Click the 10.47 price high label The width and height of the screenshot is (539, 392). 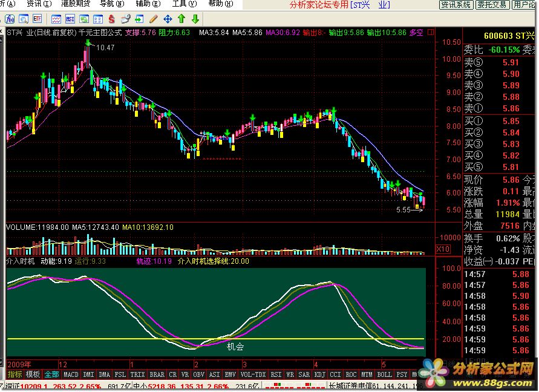coord(105,47)
